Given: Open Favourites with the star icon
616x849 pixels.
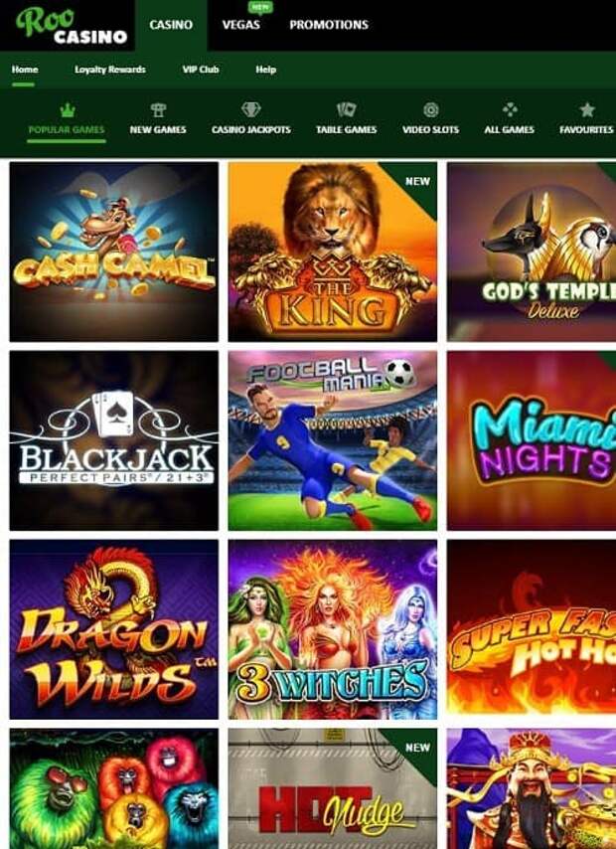Looking at the screenshot, I should click(587, 110).
